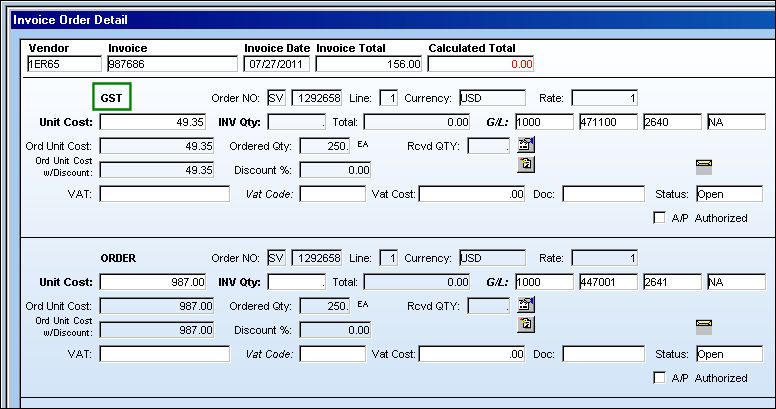Click the ORDER Ordered Qty field 250
Image resolution: width=776 pixels, height=409 pixels.
tap(325, 306)
